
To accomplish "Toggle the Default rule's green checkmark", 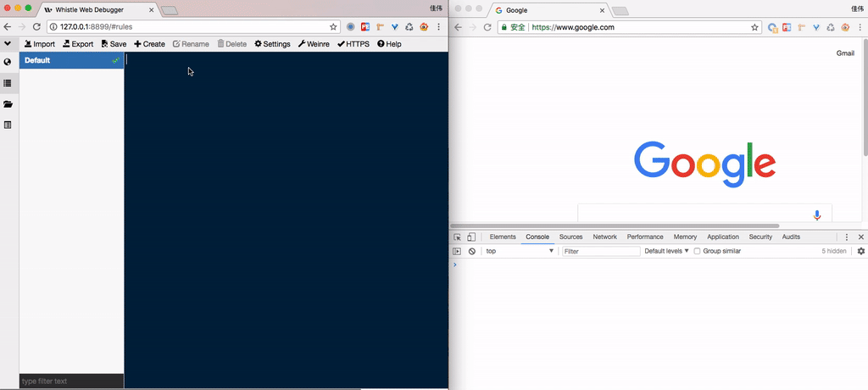I will pos(115,60).
